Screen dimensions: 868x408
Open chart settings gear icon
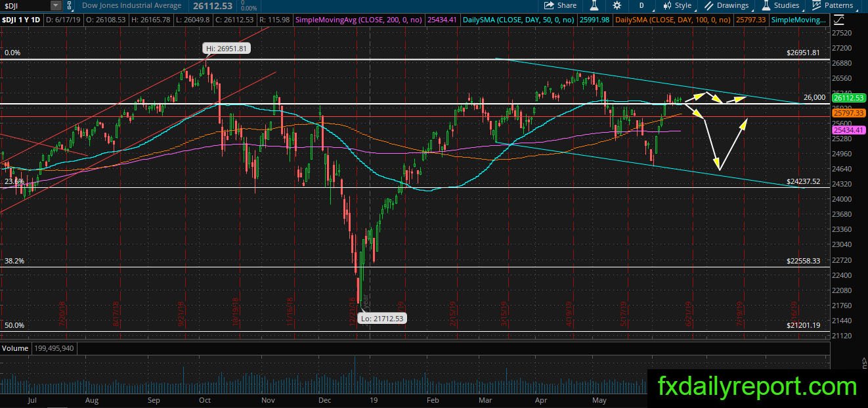click(x=617, y=5)
